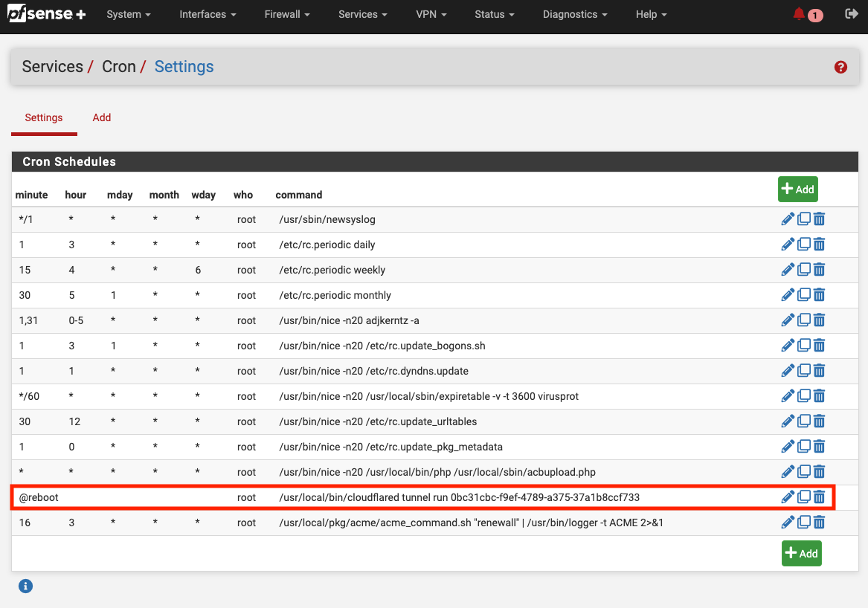Click the logout icon in navbar

[852, 14]
